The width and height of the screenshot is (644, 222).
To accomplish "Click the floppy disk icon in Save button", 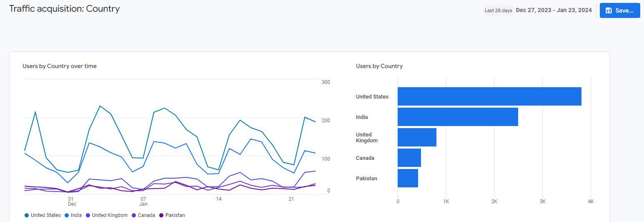I will [609, 10].
